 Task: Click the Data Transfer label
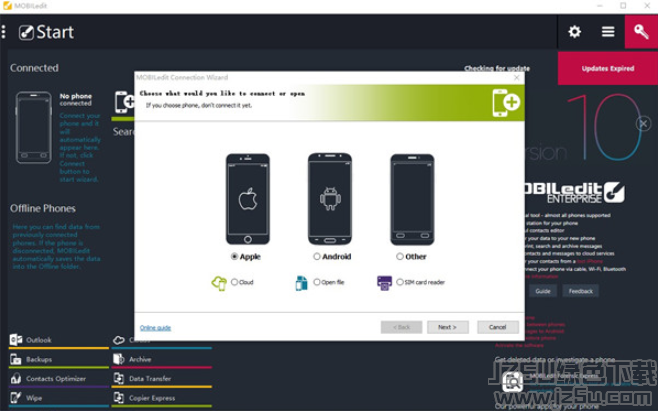[150, 379]
